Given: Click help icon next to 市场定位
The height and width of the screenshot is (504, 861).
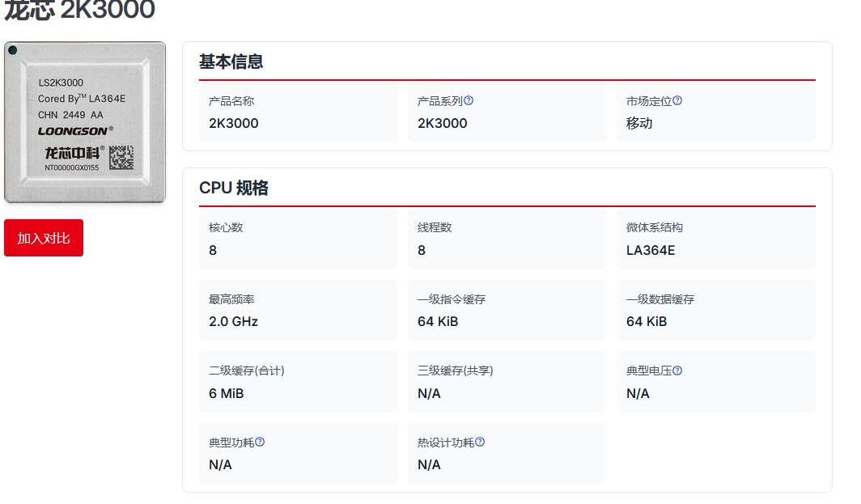Looking at the screenshot, I should [x=677, y=100].
